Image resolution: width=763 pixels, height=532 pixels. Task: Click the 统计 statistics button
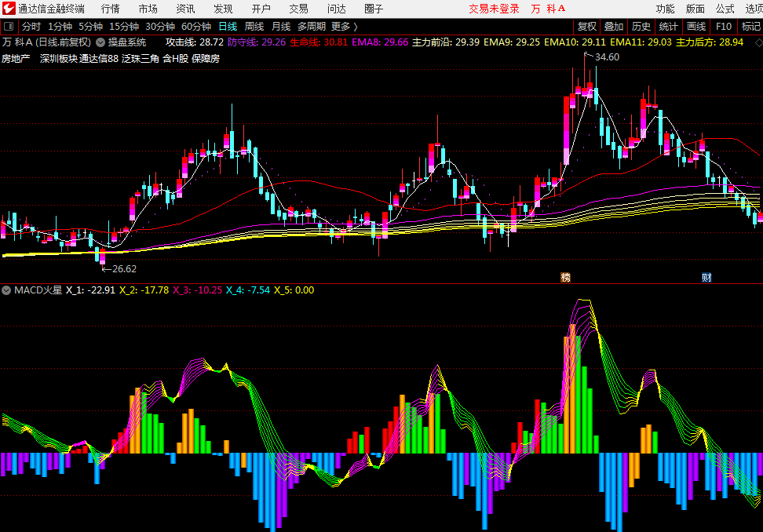coord(668,26)
